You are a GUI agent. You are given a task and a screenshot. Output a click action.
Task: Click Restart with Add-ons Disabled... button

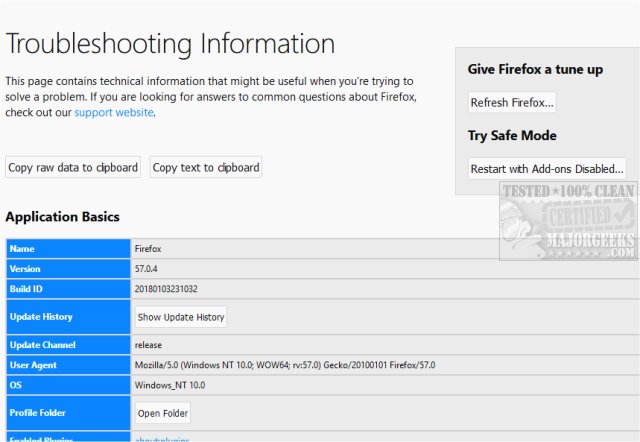pyautogui.click(x=547, y=169)
